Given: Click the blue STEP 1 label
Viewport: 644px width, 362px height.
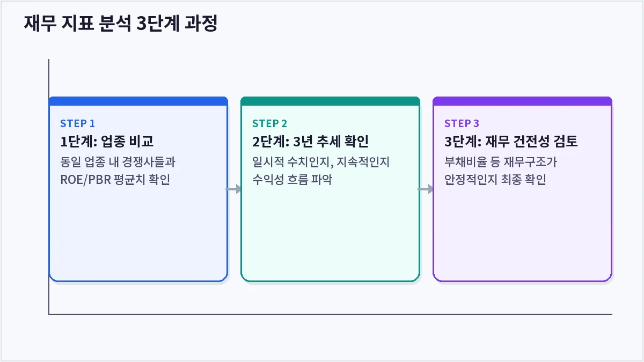Looking at the screenshot, I should 77,123.
